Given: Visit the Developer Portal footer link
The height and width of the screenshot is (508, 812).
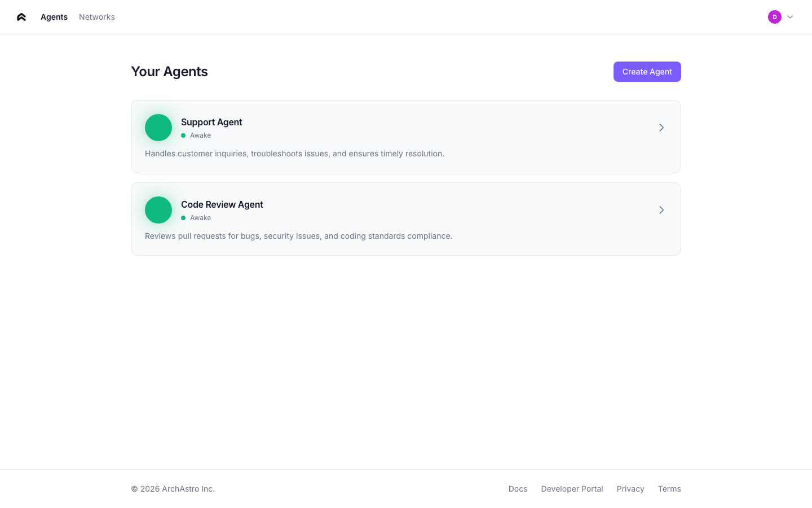Looking at the screenshot, I should (x=572, y=489).
